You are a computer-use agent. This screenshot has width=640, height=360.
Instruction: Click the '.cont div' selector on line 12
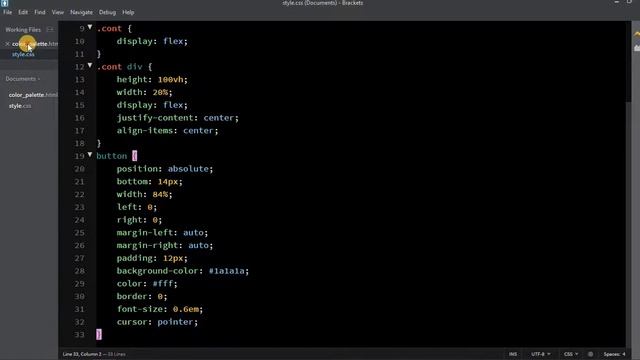(119, 67)
